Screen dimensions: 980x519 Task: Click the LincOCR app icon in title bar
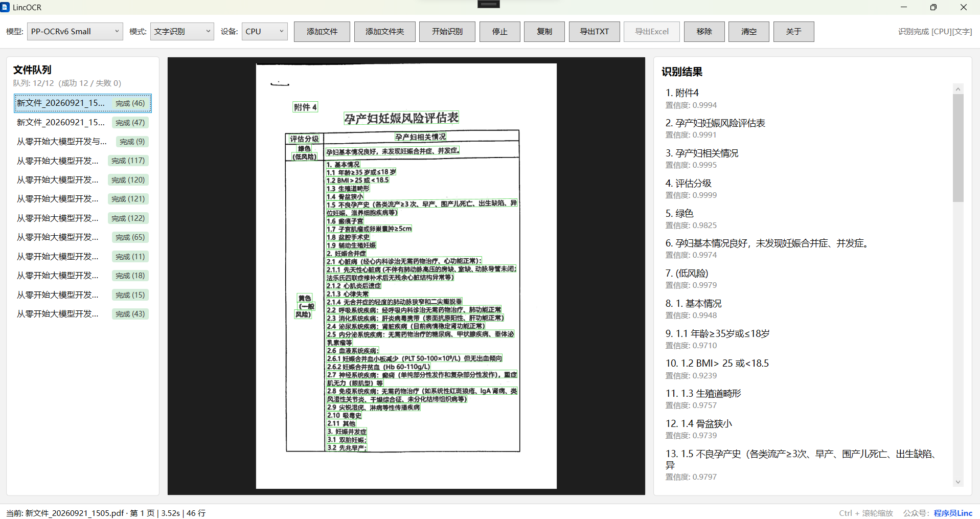point(5,7)
